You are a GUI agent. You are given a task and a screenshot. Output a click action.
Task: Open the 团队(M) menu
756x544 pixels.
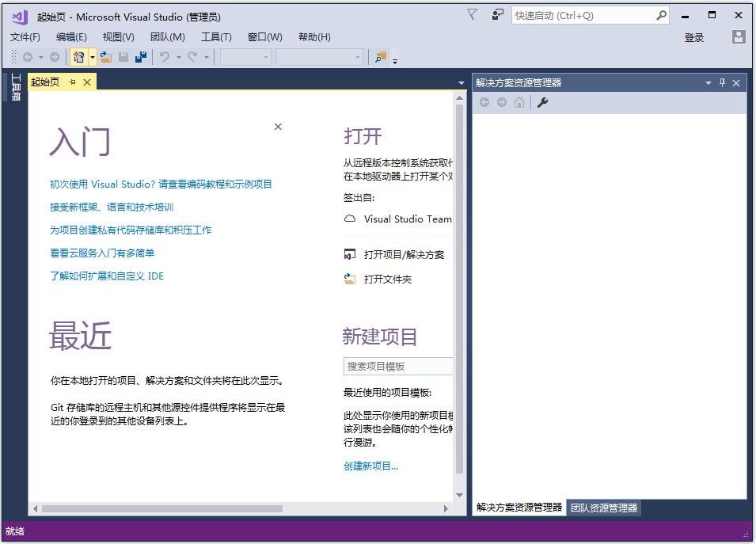point(167,37)
